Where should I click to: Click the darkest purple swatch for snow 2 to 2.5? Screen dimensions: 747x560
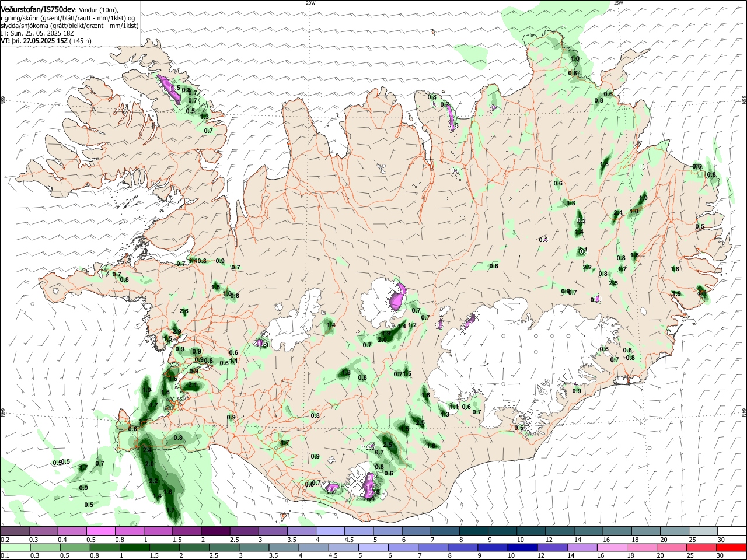(x=215, y=531)
